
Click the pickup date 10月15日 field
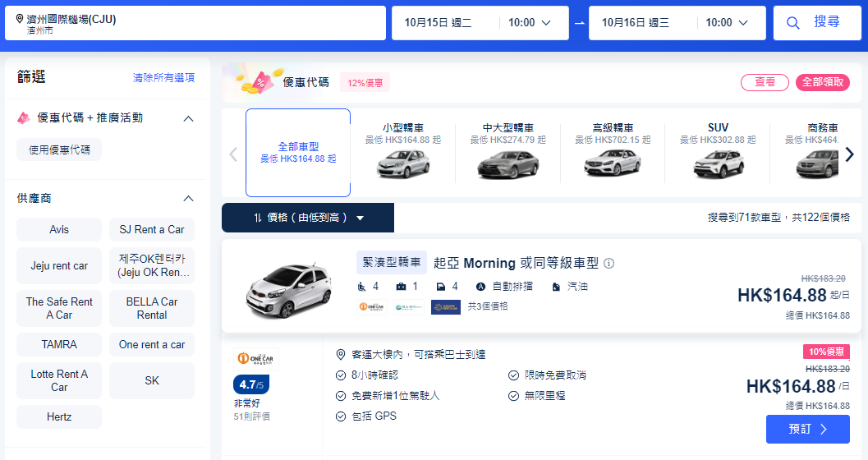(439, 23)
